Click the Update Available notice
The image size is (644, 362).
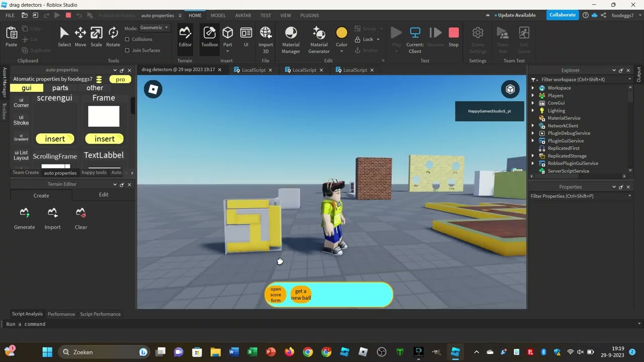pyautogui.click(x=513, y=15)
